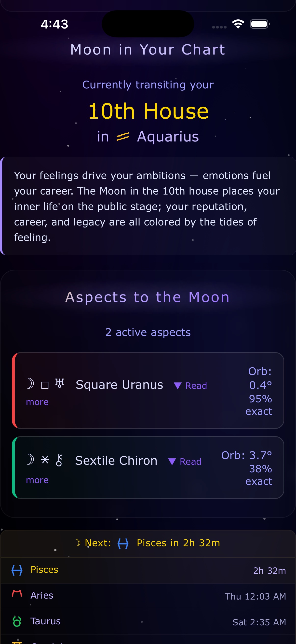The height and width of the screenshot is (644, 296).
Task: Tap the more link under Sextile Chiron
Action: point(37,480)
